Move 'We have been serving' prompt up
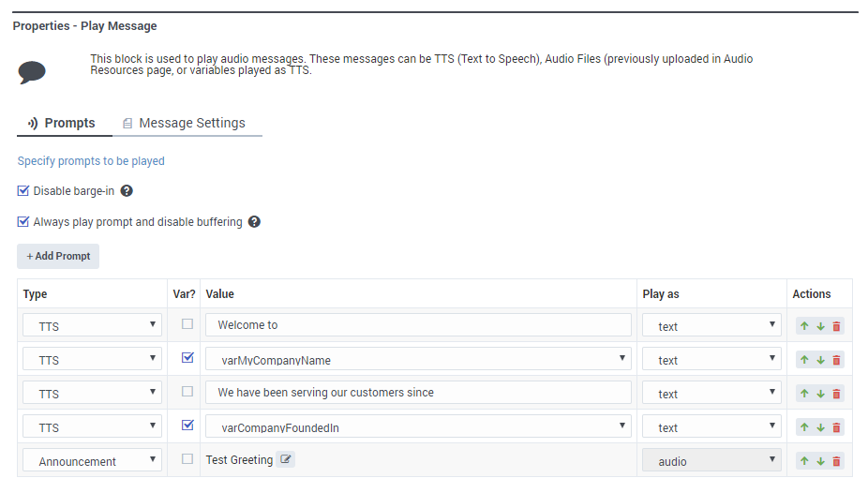Image resolution: width=868 pixels, height=493 pixels. click(804, 394)
